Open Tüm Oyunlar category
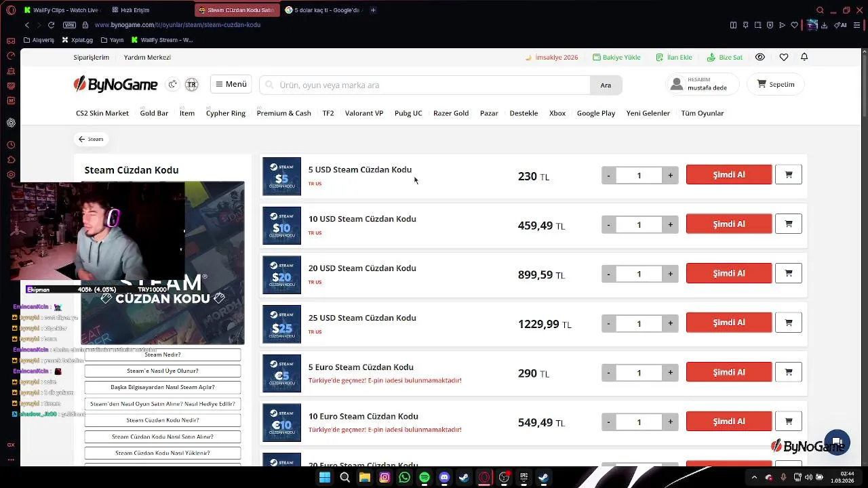Viewport: 868px width, 488px height. (x=703, y=113)
